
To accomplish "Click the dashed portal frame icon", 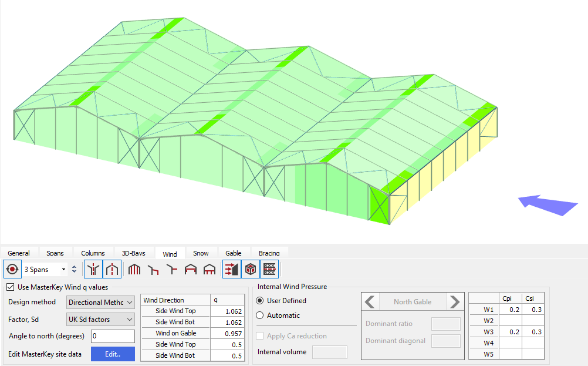I will tap(112, 269).
